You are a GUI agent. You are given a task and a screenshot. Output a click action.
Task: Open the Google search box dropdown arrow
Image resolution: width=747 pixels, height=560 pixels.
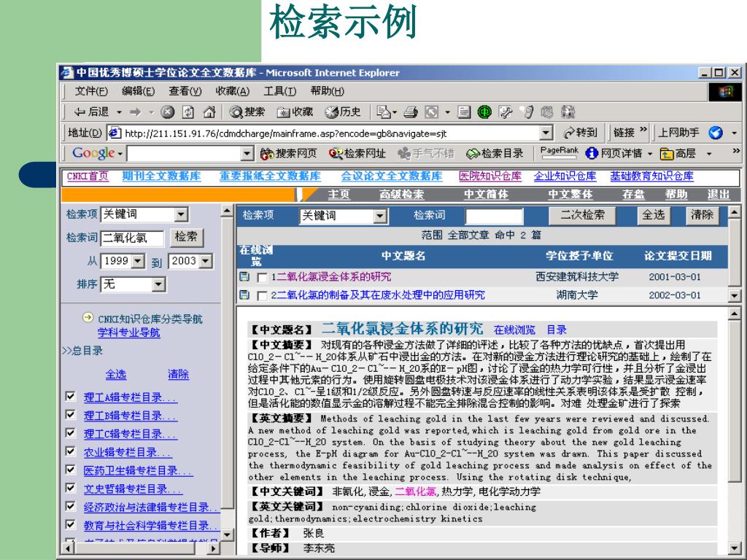[x=247, y=153]
